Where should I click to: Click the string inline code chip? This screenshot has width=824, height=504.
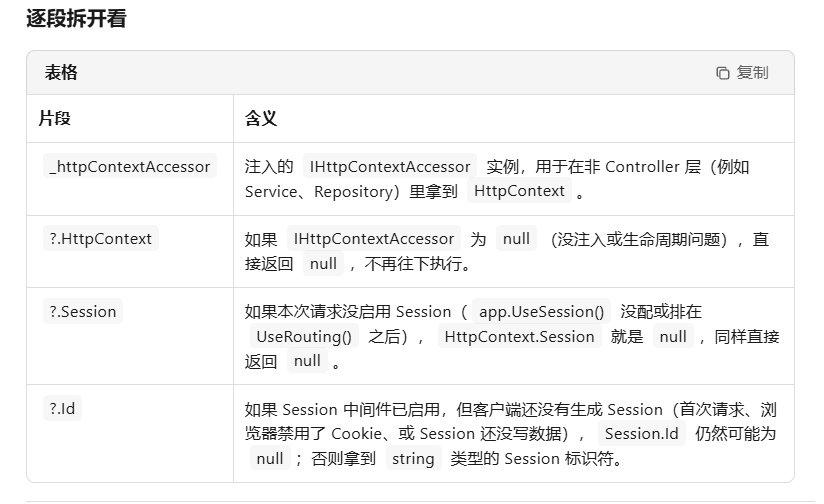414,458
